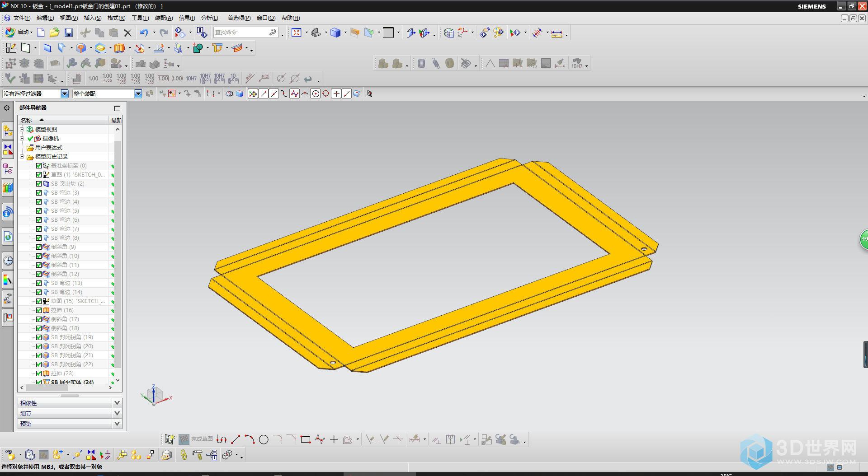Select the Point plus sketch tool
This screenshot has width=868, height=476.
click(x=334, y=439)
